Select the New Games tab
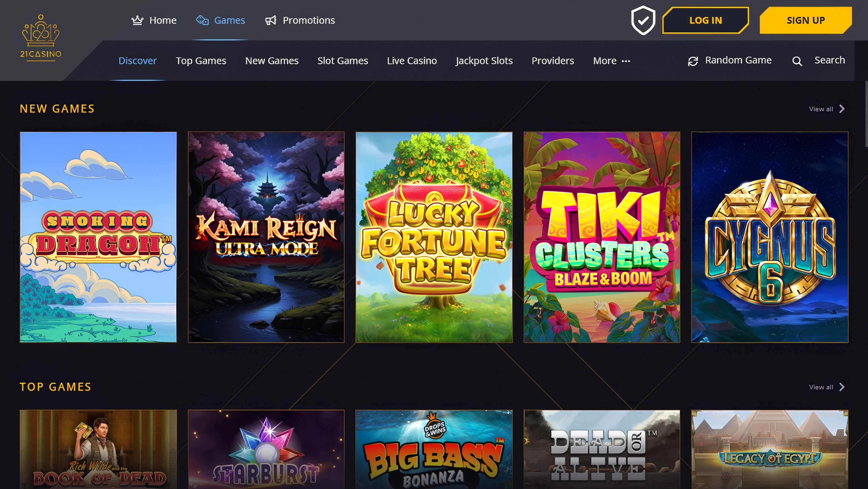This screenshot has width=868, height=489. (x=272, y=61)
